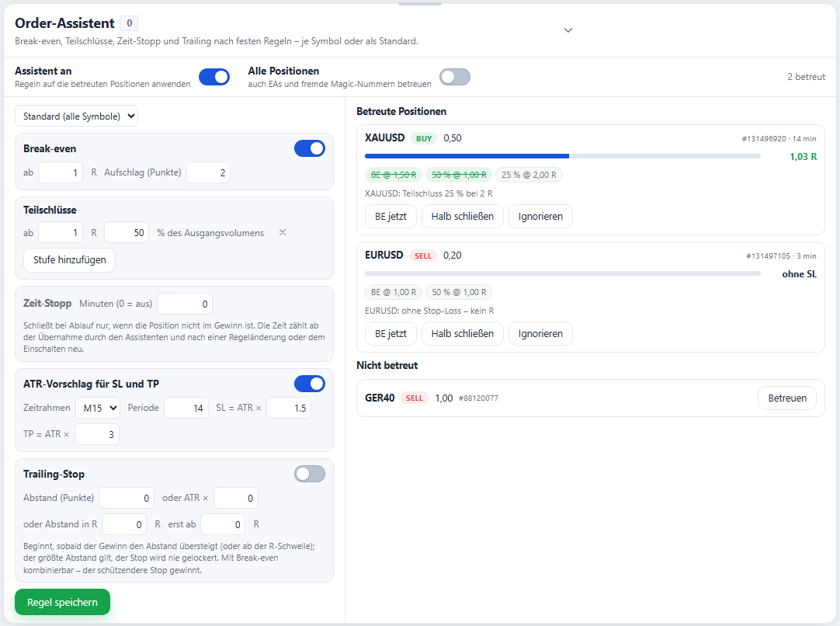Enable the Alle Positionen switch
Image resolution: width=840 pixels, height=626 pixels.
tap(455, 77)
